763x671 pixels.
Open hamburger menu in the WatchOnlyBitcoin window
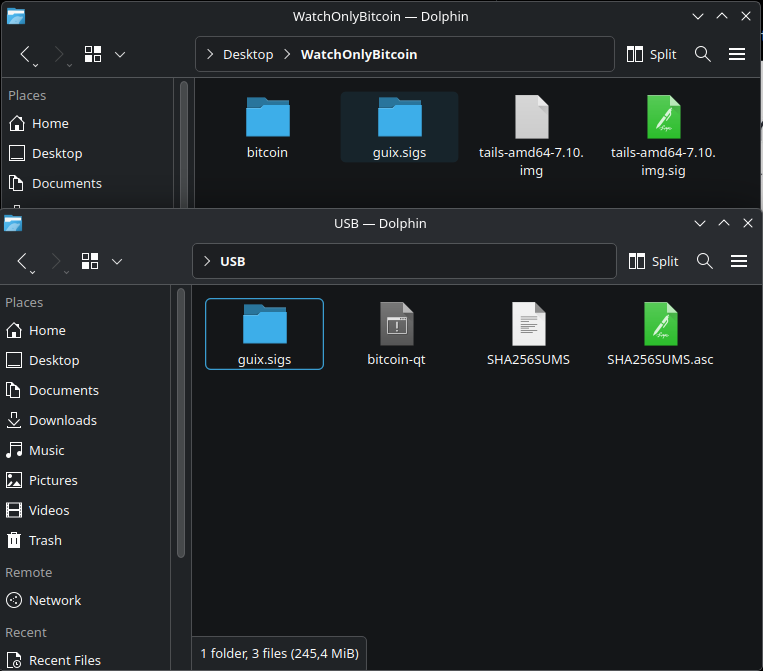737,54
